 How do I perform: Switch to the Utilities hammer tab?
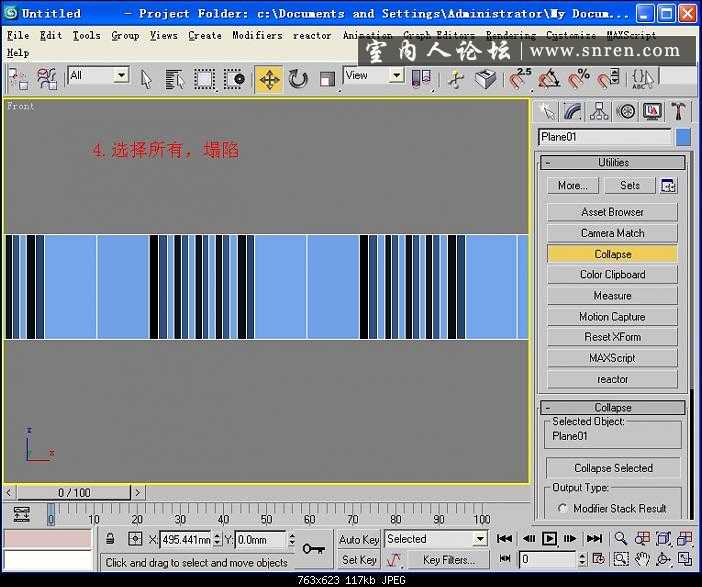point(679,111)
